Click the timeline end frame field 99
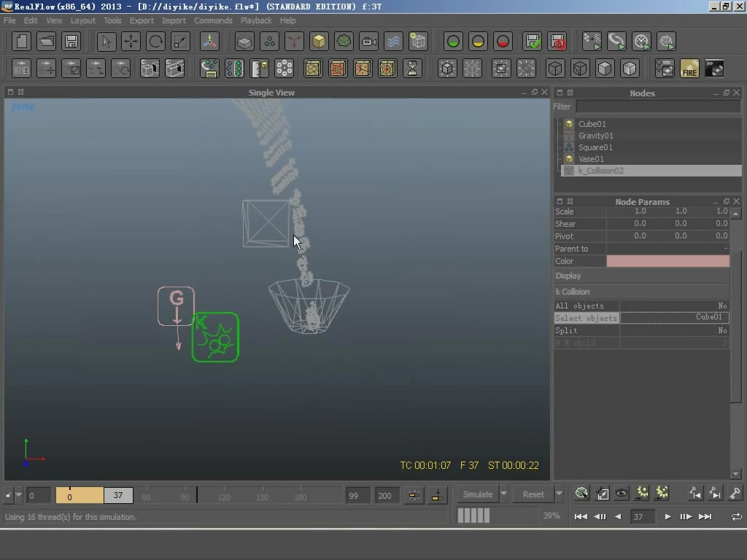Viewport: 747px width, 560px height. [x=358, y=496]
